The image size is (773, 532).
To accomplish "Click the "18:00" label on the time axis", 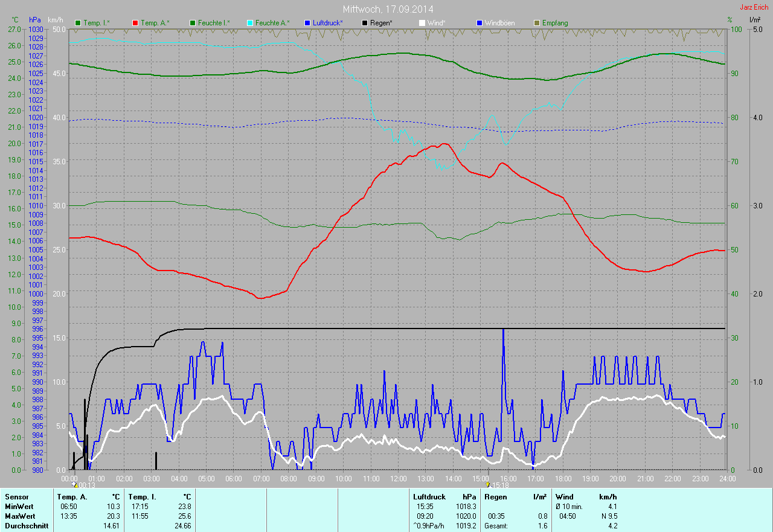I will coord(563,479).
